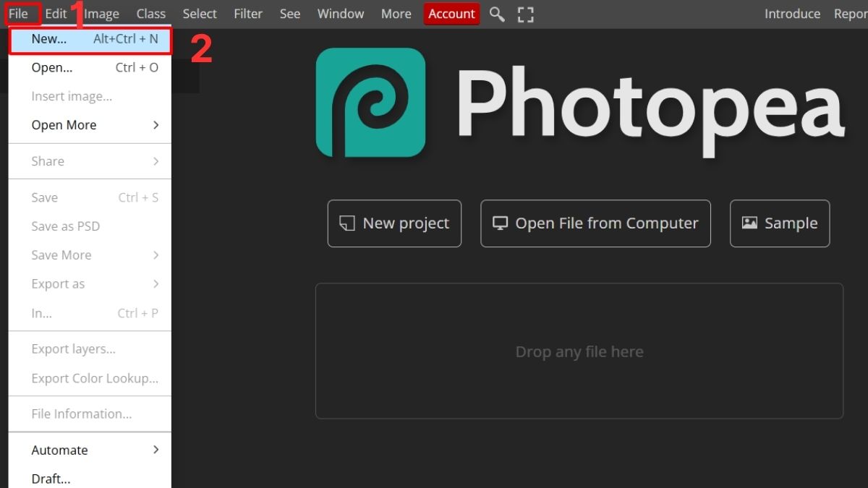Viewport: 868px width, 488px height.
Task: Choose Export layers... entry
Action: 90,349
